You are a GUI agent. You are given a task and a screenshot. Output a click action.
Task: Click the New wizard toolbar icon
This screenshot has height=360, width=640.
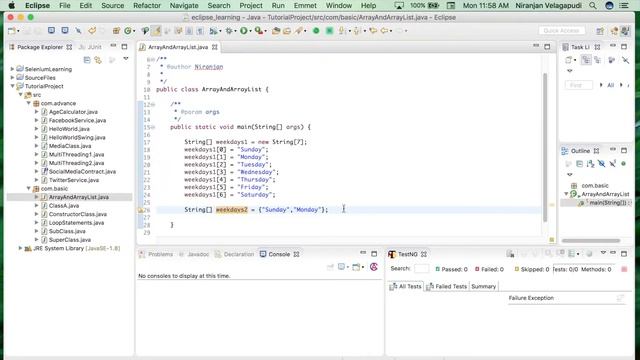click(12, 31)
